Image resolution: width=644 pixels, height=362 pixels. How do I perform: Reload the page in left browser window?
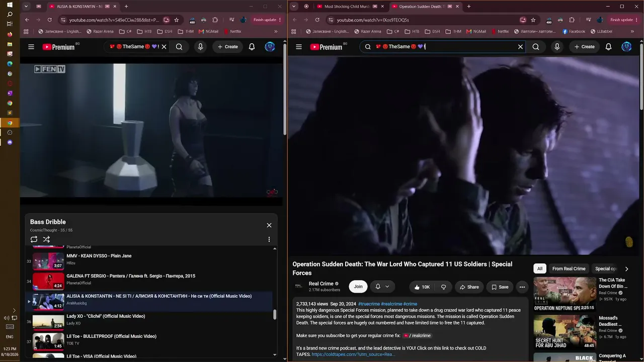tap(49, 20)
